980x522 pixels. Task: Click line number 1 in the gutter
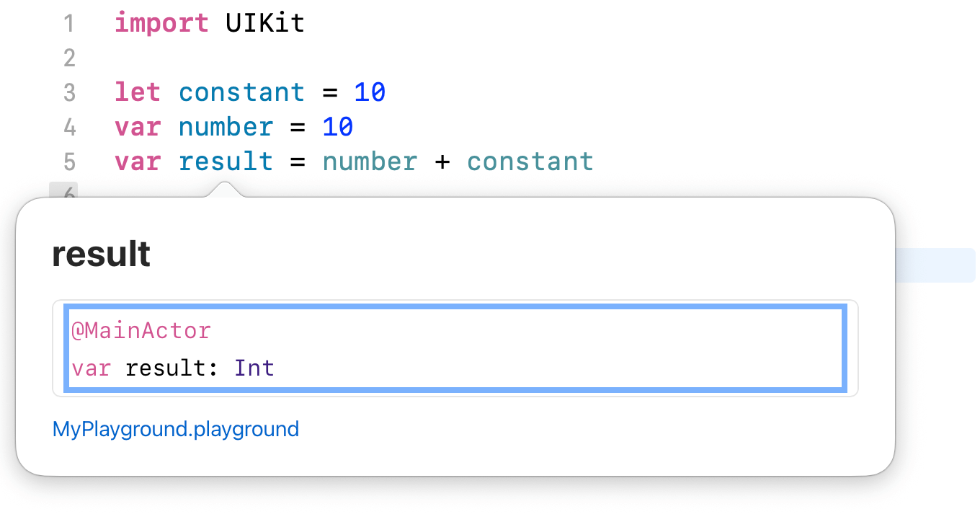coord(69,24)
